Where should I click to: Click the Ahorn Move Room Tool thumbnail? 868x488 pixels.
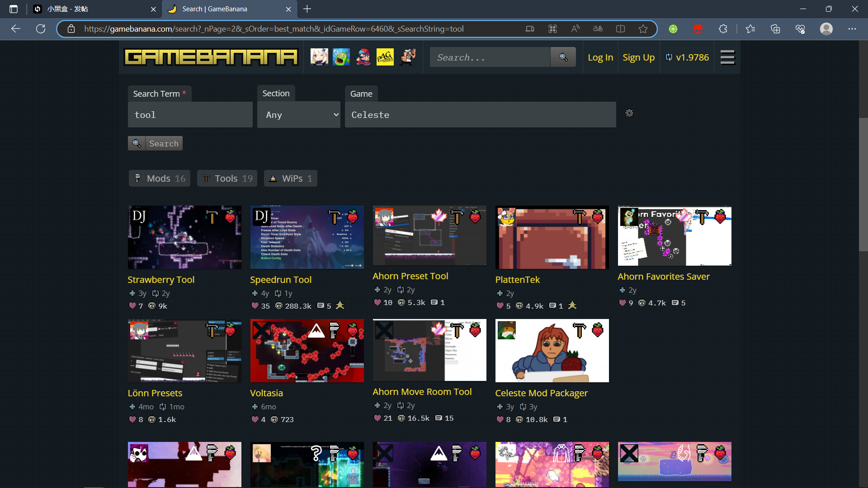(x=429, y=350)
